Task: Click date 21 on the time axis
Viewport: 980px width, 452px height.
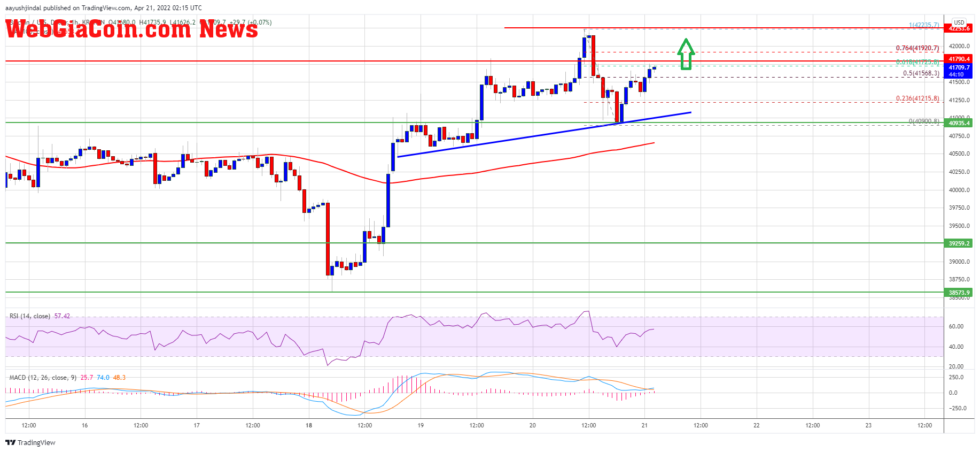Action: 644,426
